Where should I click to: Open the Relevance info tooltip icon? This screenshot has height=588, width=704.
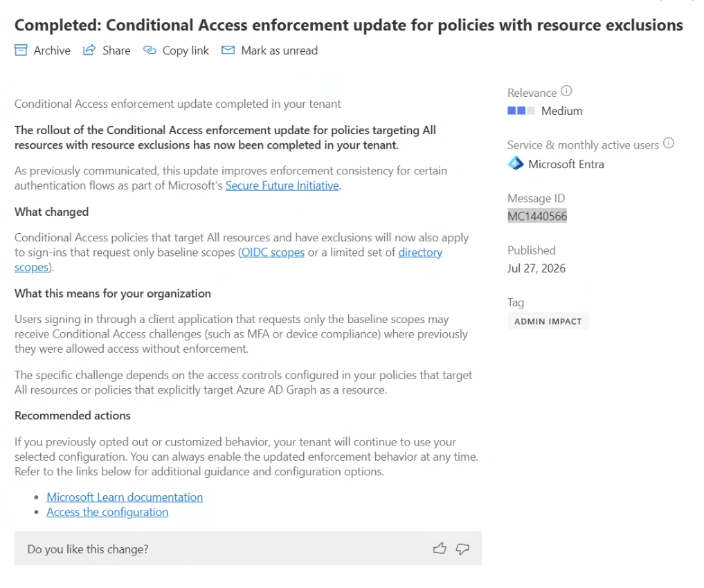coord(567,91)
